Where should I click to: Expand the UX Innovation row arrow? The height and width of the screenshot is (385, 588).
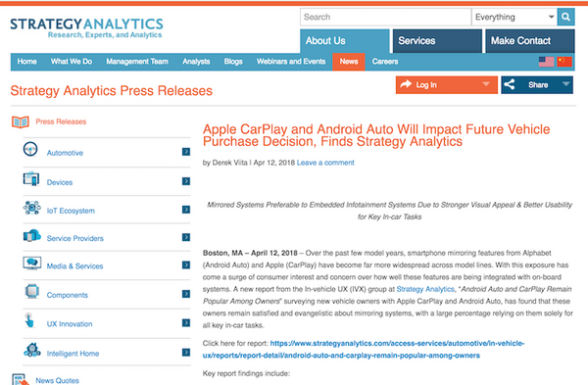[x=186, y=322]
